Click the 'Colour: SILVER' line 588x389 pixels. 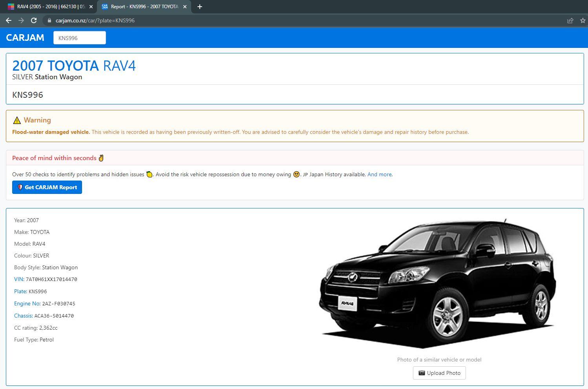tap(32, 256)
